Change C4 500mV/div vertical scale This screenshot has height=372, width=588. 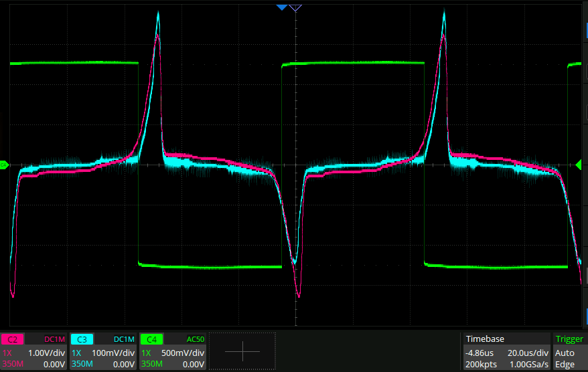click(183, 353)
